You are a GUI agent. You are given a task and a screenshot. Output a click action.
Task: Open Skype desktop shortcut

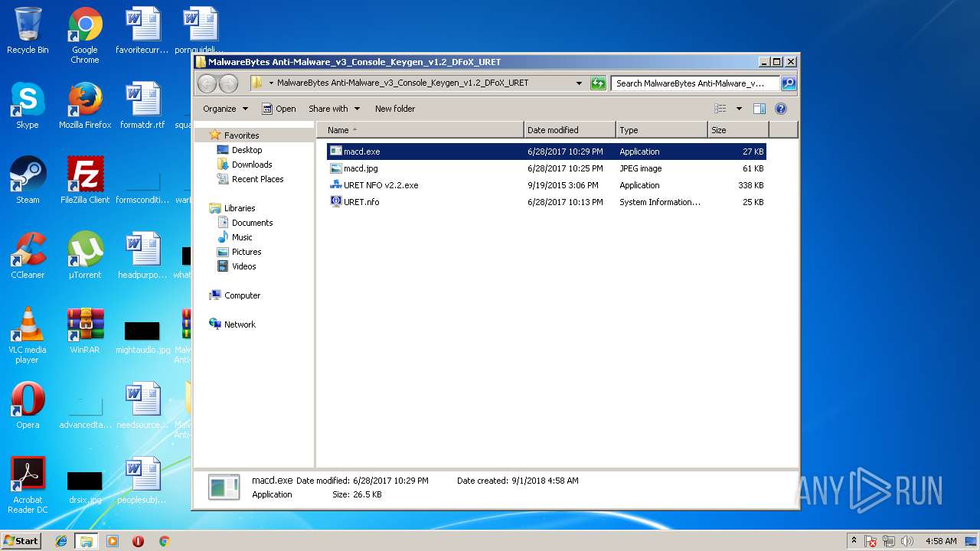[x=28, y=106]
